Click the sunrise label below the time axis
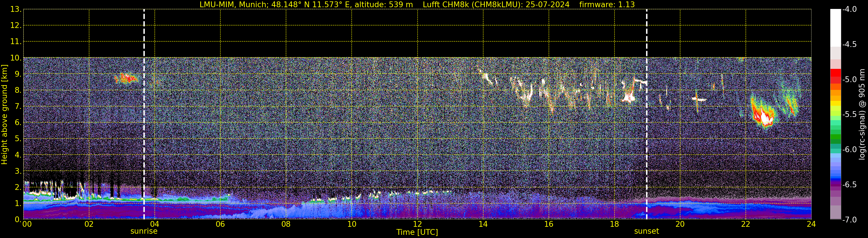Screen dimensions: 868x238 point(144,231)
